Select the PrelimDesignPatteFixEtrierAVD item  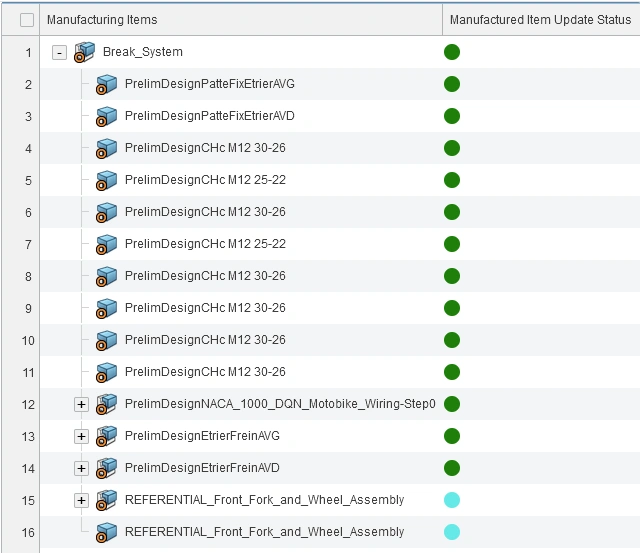pyautogui.click(x=210, y=116)
